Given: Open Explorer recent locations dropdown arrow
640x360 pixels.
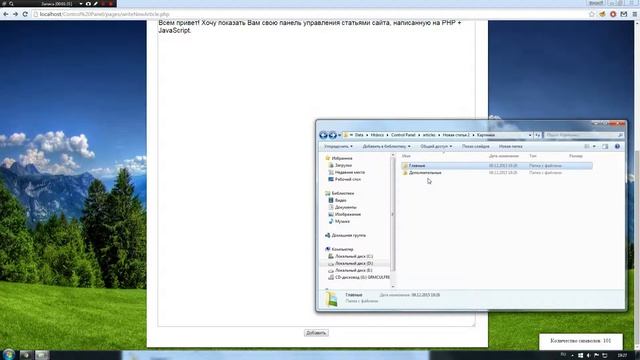Looking at the screenshot, I should tap(340, 135).
